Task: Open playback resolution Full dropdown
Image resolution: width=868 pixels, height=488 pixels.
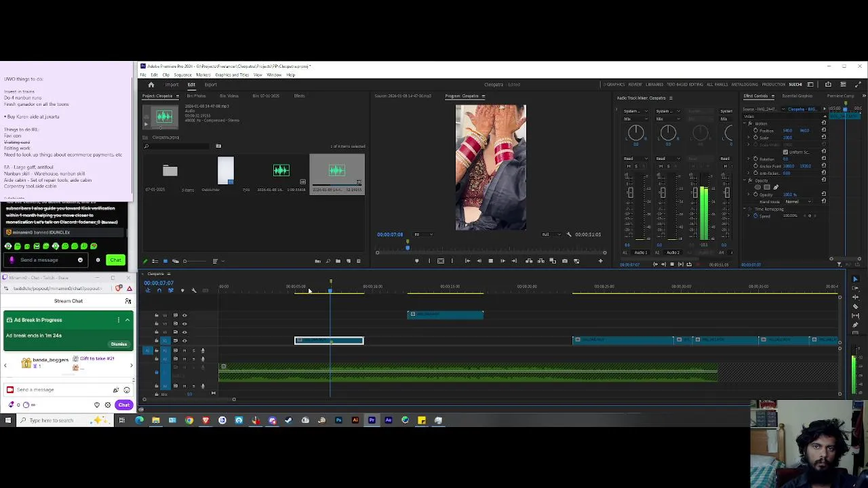Action: (551, 235)
